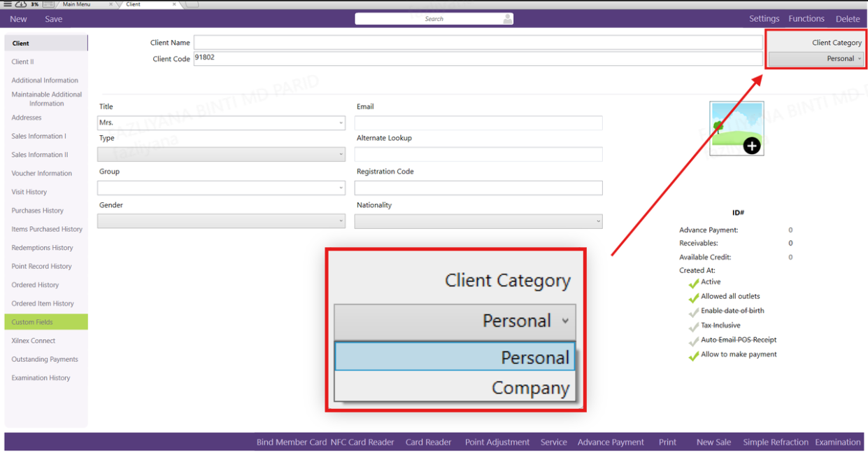Close the Client tab

click(175, 4)
